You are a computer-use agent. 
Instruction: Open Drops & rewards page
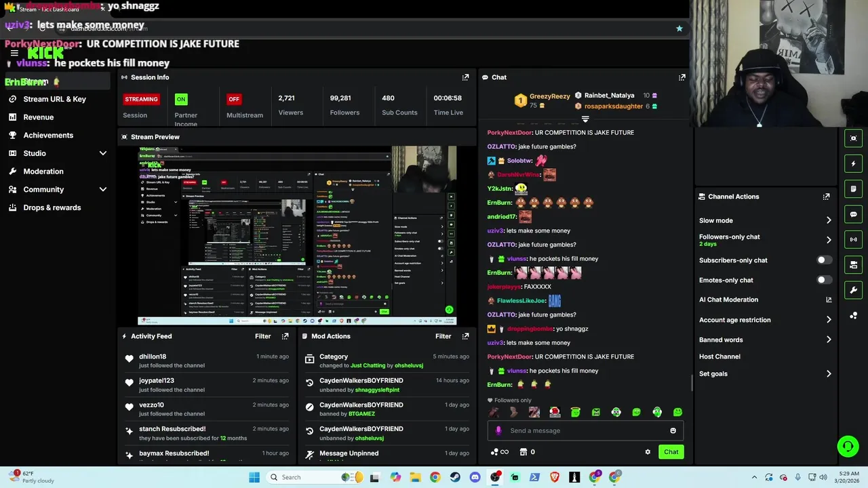(x=52, y=208)
